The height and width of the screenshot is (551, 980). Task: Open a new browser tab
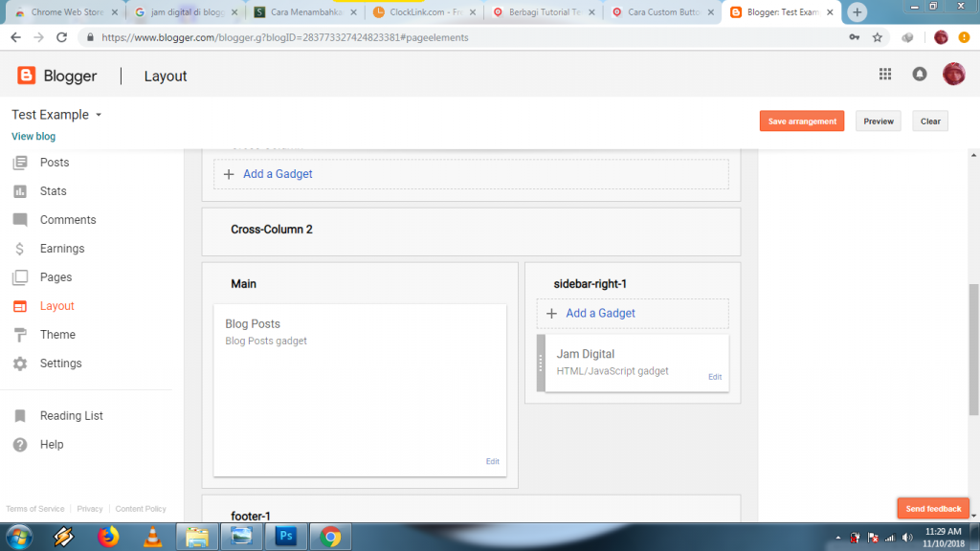pos(857,11)
